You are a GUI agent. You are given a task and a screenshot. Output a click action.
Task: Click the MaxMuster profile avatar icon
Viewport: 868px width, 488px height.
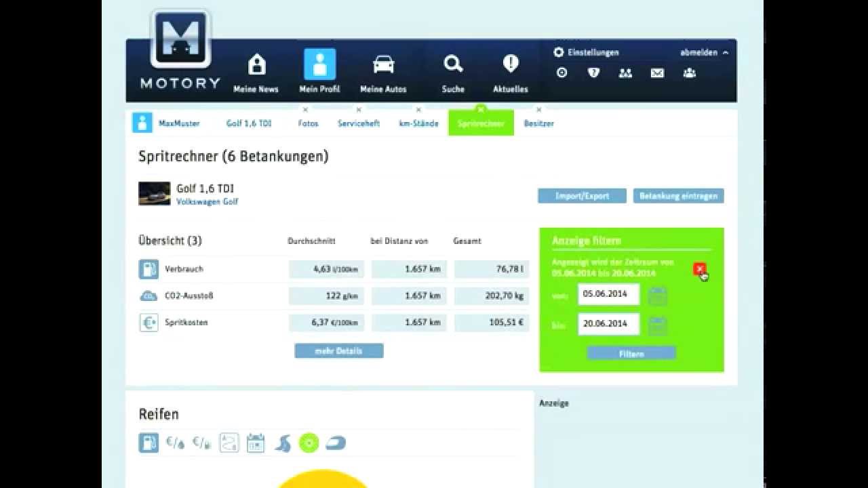(x=142, y=123)
